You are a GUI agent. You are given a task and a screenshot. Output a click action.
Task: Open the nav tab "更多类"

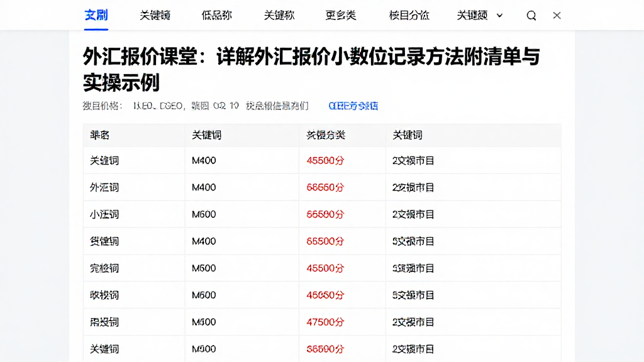tap(340, 15)
